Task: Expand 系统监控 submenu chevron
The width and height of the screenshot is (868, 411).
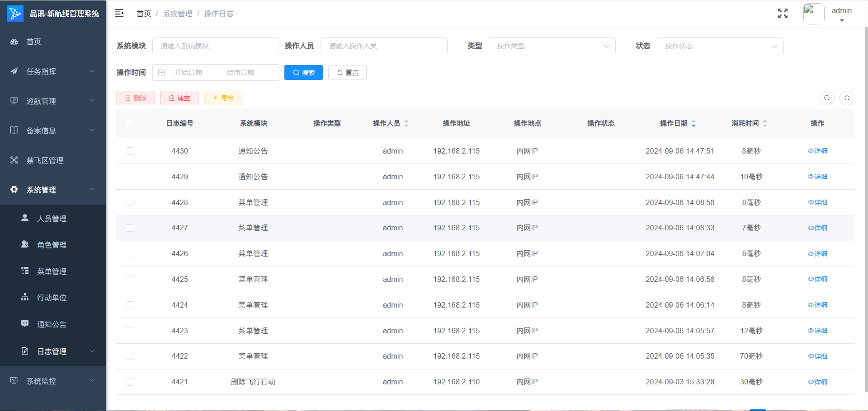Action: [x=92, y=380]
